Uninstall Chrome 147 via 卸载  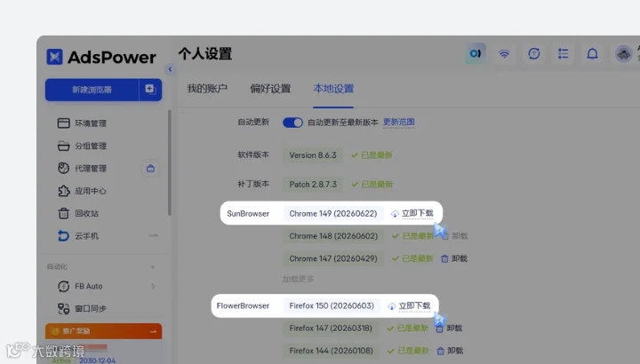pos(460,258)
